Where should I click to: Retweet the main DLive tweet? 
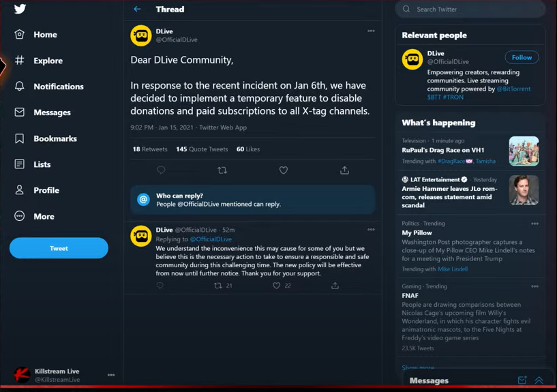(222, 170)
